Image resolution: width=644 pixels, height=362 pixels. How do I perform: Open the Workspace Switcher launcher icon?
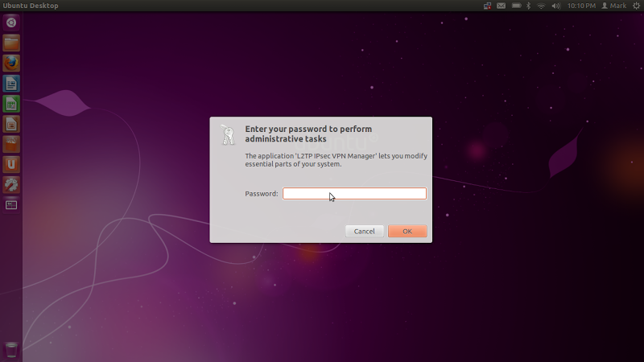tap(11, 205)
